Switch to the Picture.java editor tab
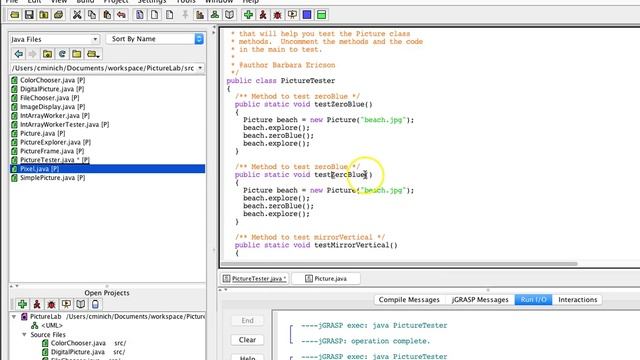 (326, 278)
